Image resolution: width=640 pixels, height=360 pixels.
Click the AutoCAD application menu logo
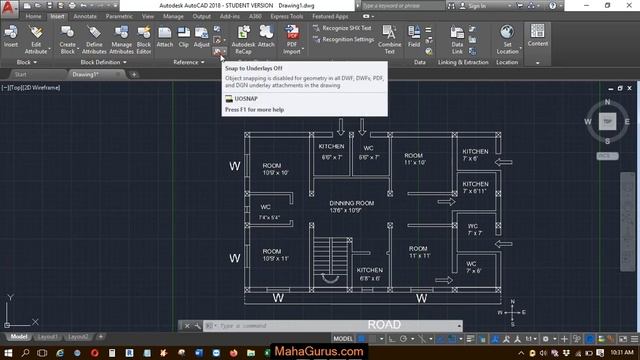(9, 8)
